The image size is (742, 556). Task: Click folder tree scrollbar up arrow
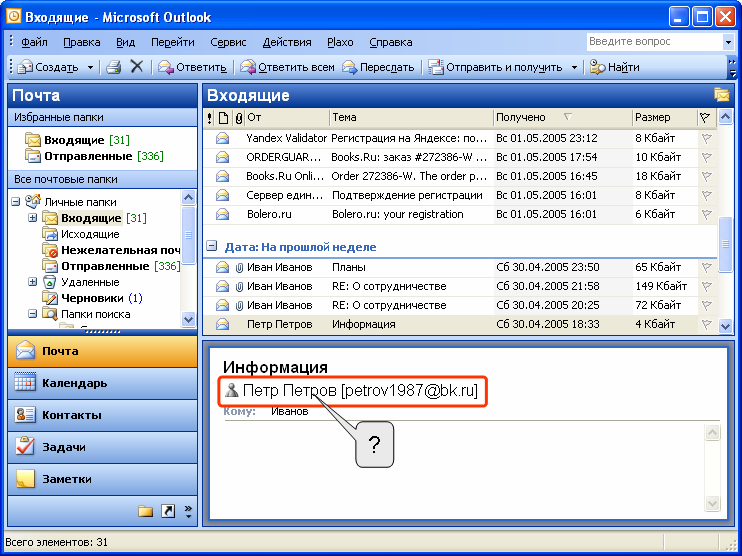(188, 197)
